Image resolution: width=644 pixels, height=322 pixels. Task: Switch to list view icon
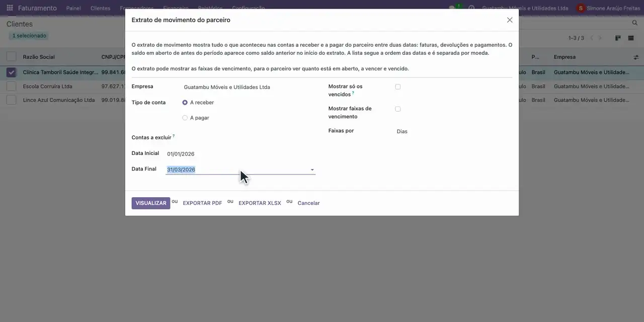(x=631, y=38)
